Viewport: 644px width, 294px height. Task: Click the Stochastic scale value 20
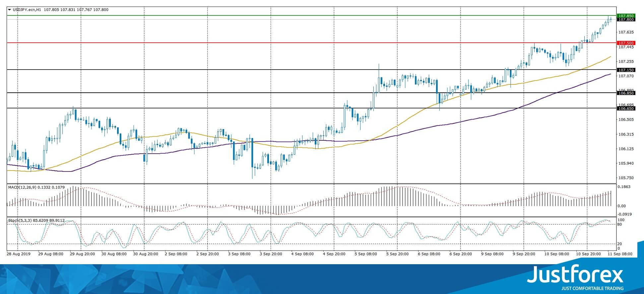pos(620,244)
